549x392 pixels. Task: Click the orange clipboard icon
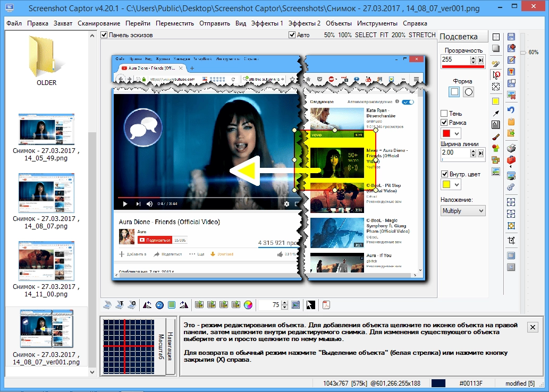511,122
